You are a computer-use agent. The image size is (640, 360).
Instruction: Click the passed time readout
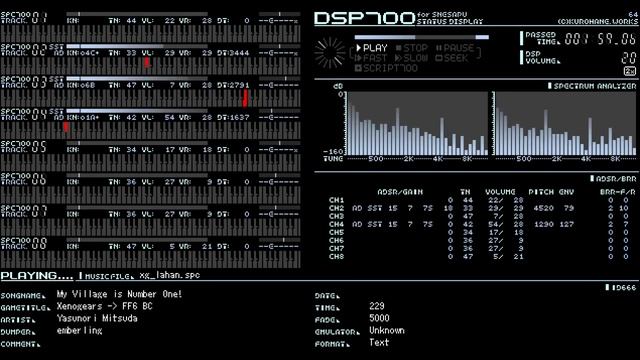[600, 39]
